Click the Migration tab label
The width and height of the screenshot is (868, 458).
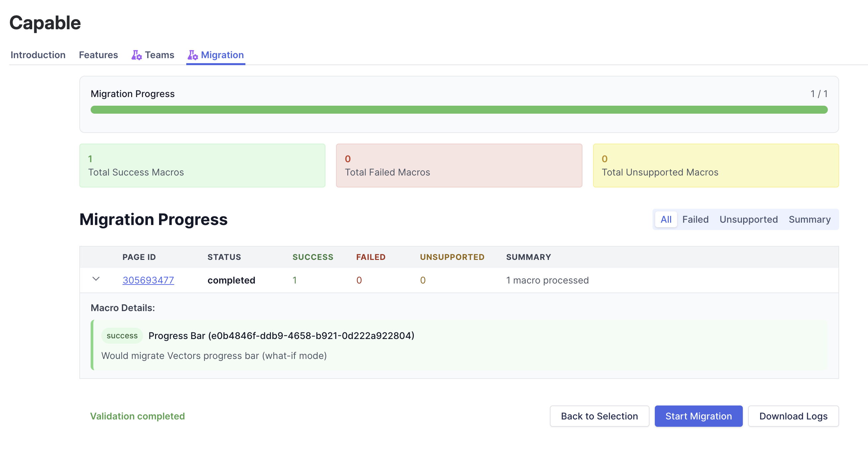click(222, 55)
